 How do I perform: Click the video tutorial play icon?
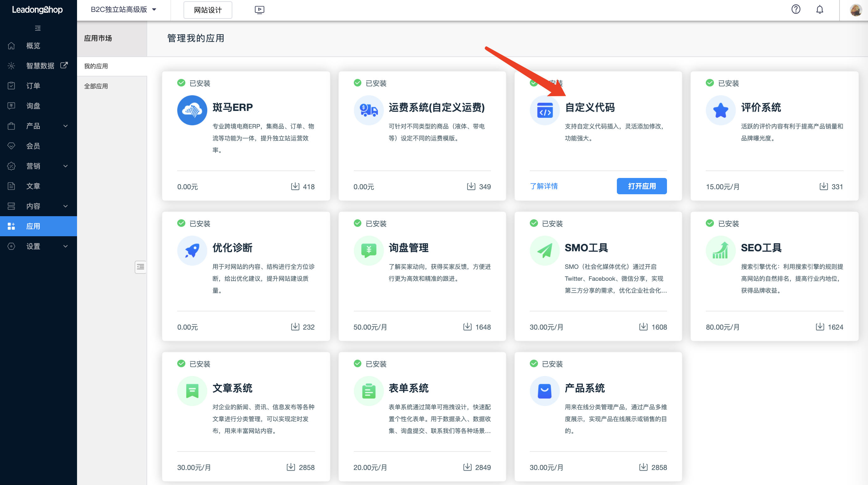tap(260, 10)
